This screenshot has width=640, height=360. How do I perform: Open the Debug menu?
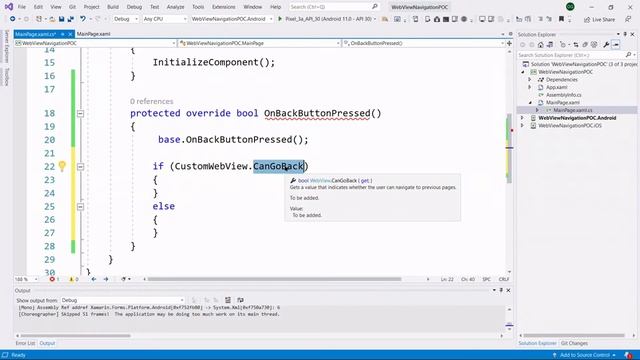tap(134, 7)
